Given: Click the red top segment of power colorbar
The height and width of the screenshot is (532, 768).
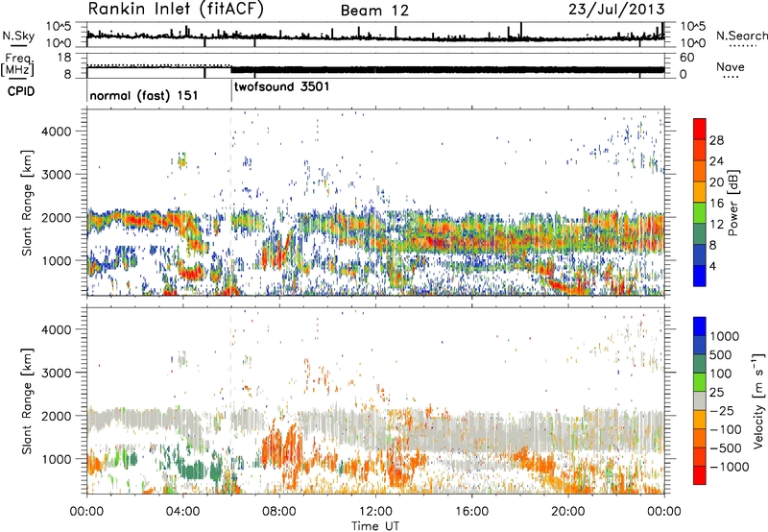Looking at the screenshot, I should (700, 129).
